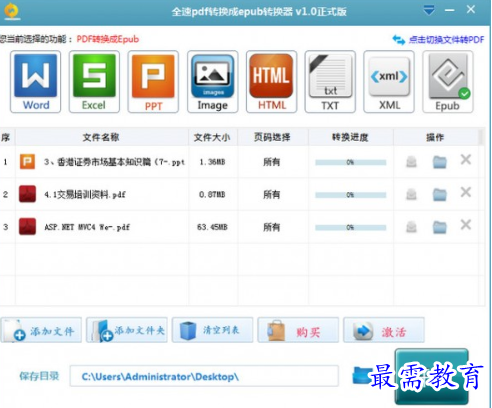
Task: Click file size 63.45MB cell
Action: point(212,227)
